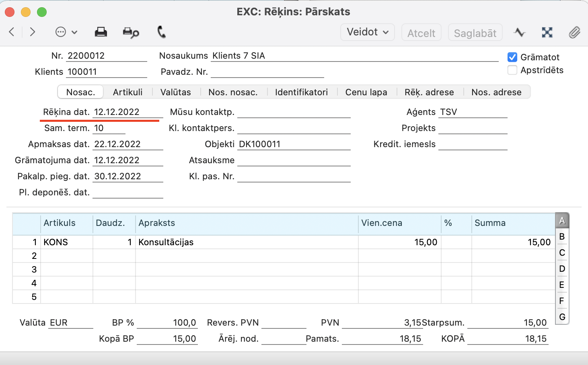The height and width of the screenshot is (365, 588).
Task: Open the Veidot dropdown menu
Action: point(368,32)
